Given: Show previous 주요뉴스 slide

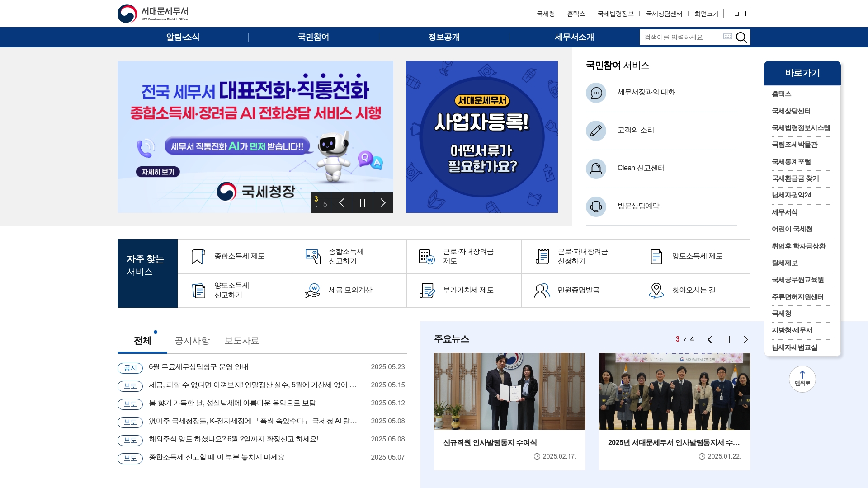Looking at the screenshot, I should pyautogui.click(x=710, y=339).
